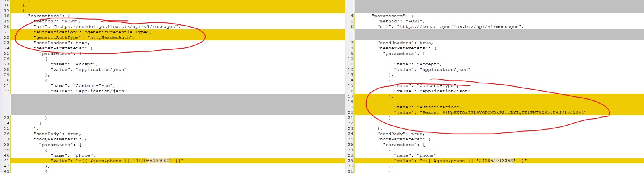Click "method": "POST" in right pane
This screenshot has width=644, height=173.
click(x=401, y=21)
